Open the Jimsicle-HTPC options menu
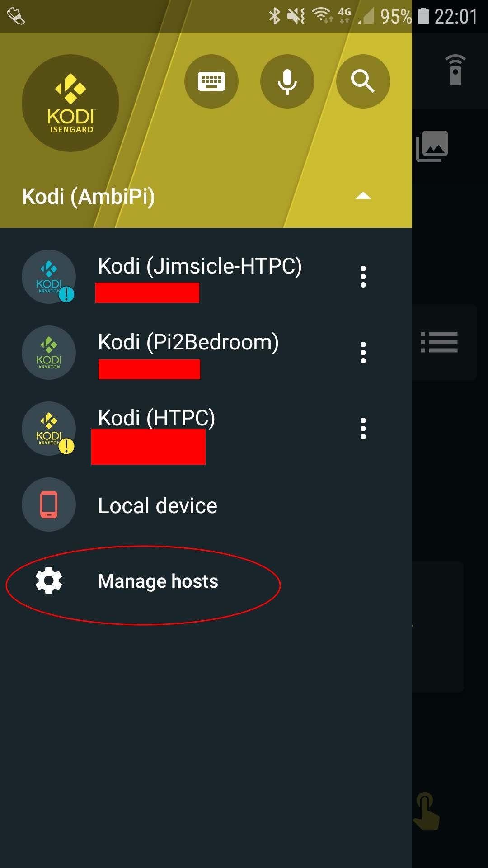 [x=363, y=277]
